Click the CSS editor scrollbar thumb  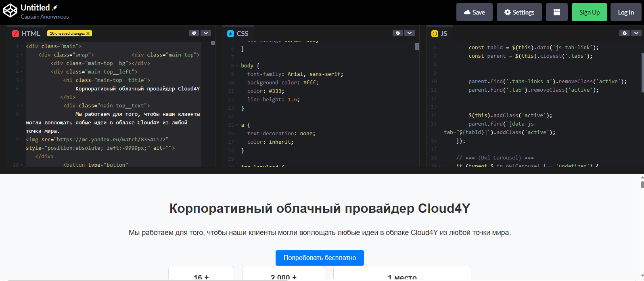pyautogui.click(x=417, y=46)
